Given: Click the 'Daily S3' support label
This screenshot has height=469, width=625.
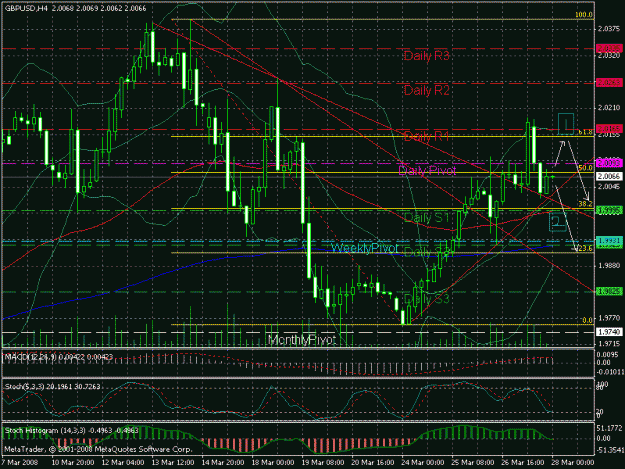Looking at the screenshot, I should [x=426, y=298].
